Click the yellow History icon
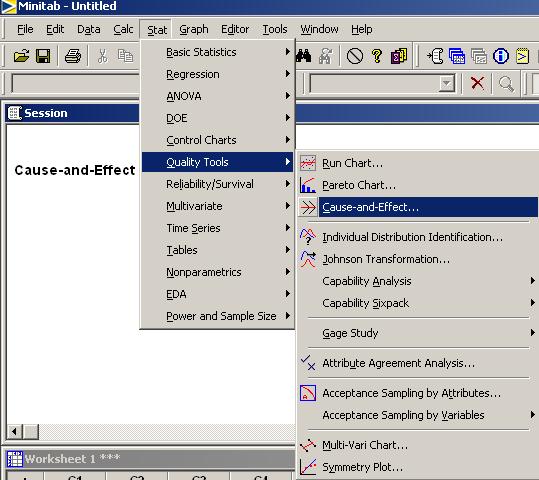 [x=522, y=56]
